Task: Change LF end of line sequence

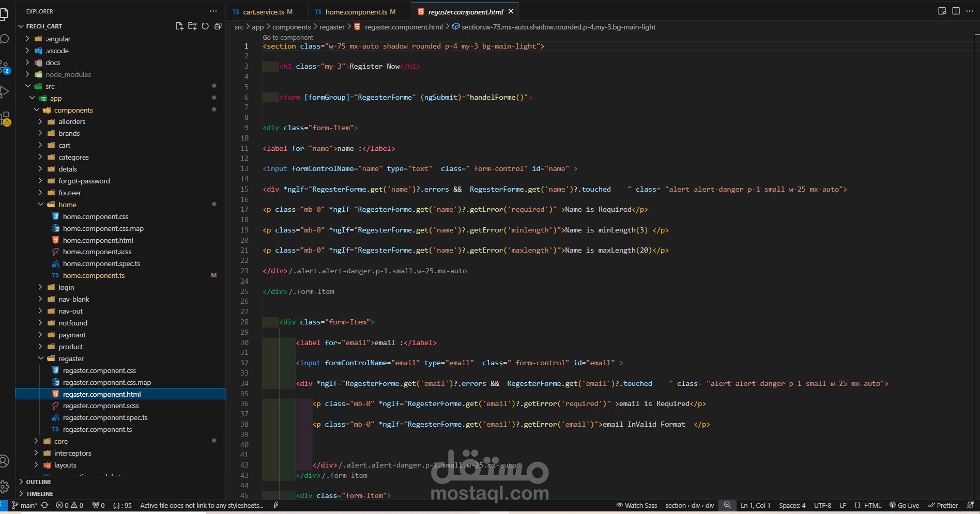Action: [x=843, y=505]
